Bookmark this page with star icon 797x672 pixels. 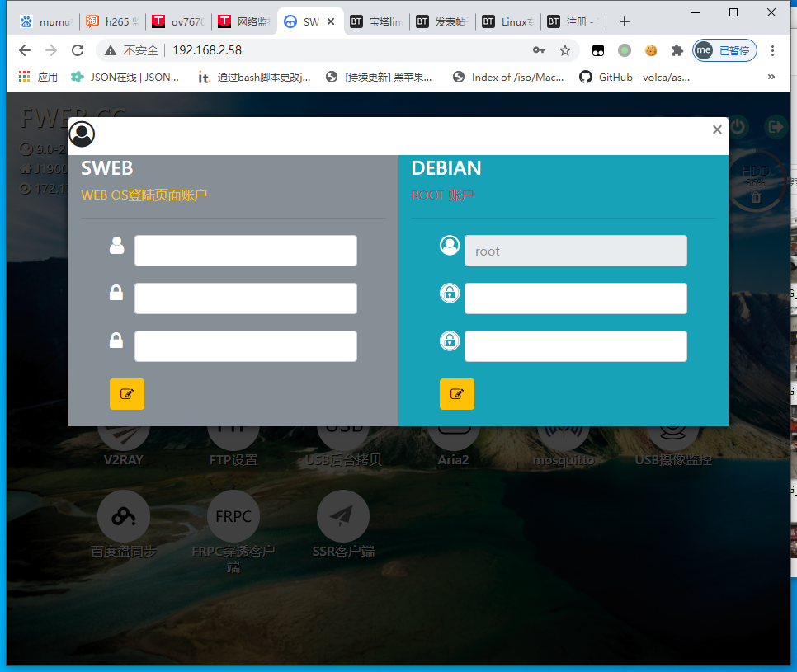coord(564,50)
